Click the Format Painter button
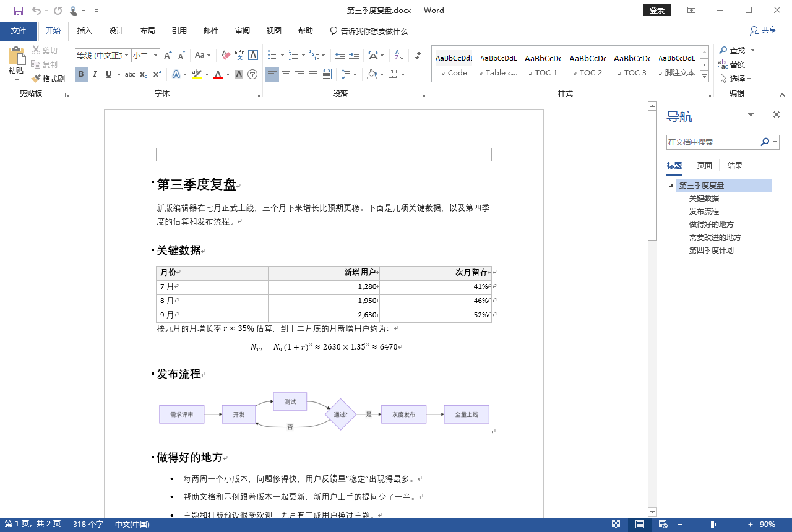The height and width of the screenshot is (532, 792). tap(48, 79)
